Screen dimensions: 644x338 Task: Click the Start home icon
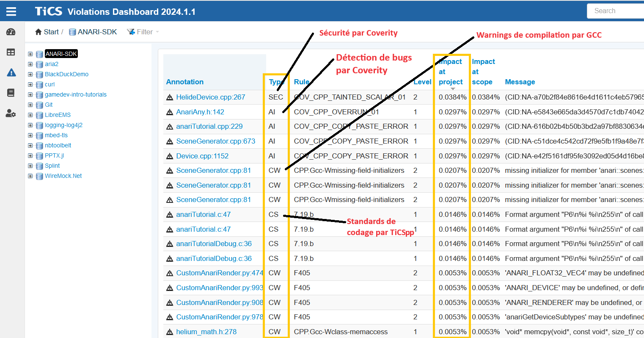point(39,32)
